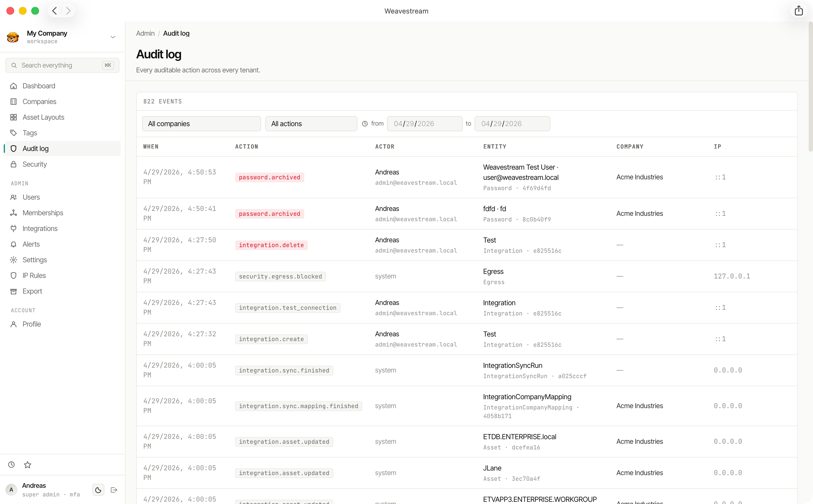Screen dimensions: 813x504
Task: Click the Audit log shield icon
Action: [x=13, y=149]
